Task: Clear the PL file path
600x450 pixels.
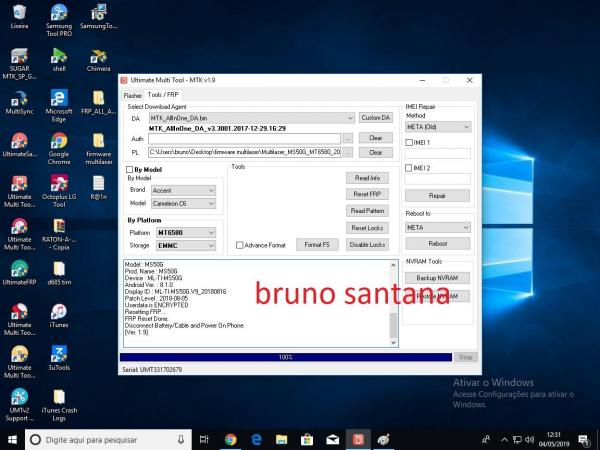Action: [x=376, y=153]
